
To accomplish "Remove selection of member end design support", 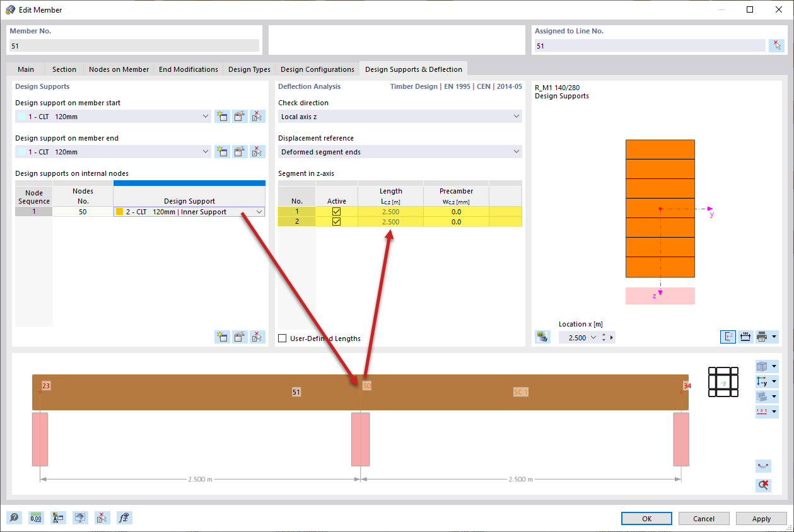I will (x=257, y=152).
